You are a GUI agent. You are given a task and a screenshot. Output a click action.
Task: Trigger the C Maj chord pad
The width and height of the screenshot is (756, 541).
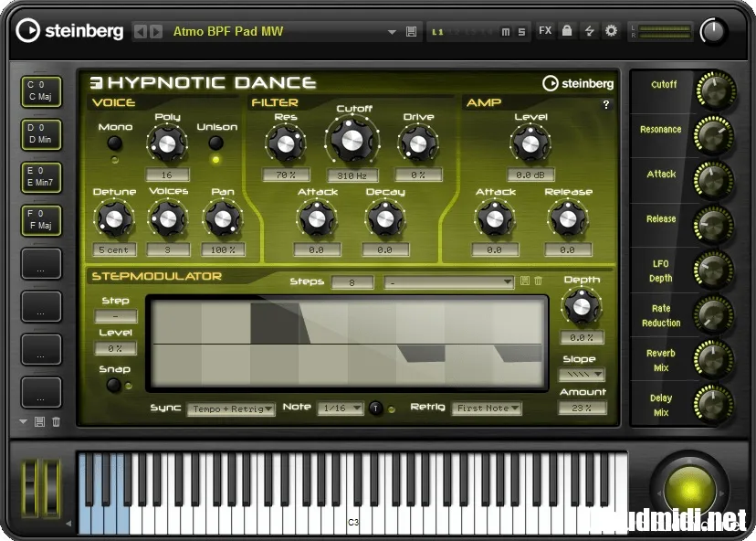41,90
